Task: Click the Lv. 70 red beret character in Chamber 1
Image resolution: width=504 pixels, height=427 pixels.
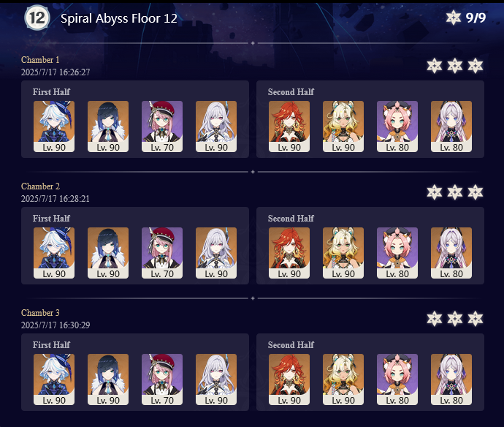Action: (162, 126)
